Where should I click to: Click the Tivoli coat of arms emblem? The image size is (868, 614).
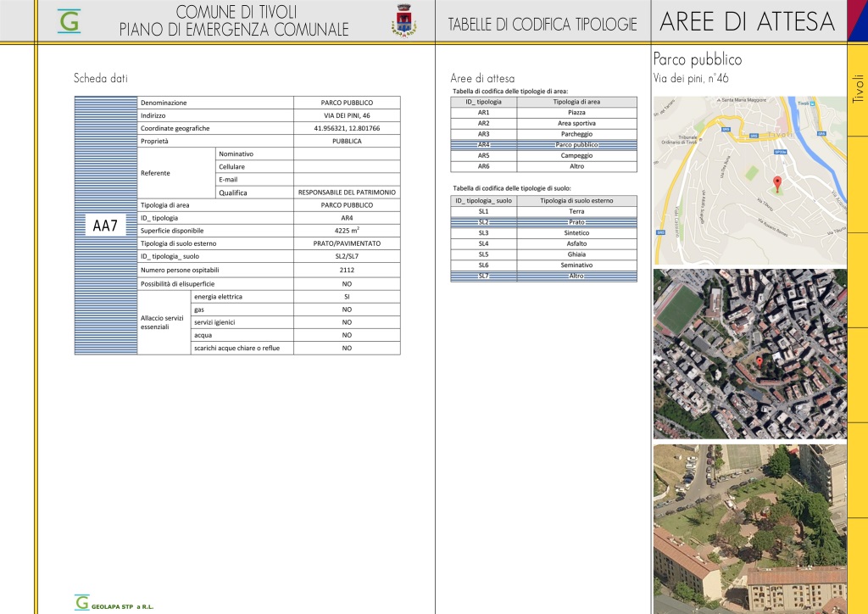[x=404, y=21]
